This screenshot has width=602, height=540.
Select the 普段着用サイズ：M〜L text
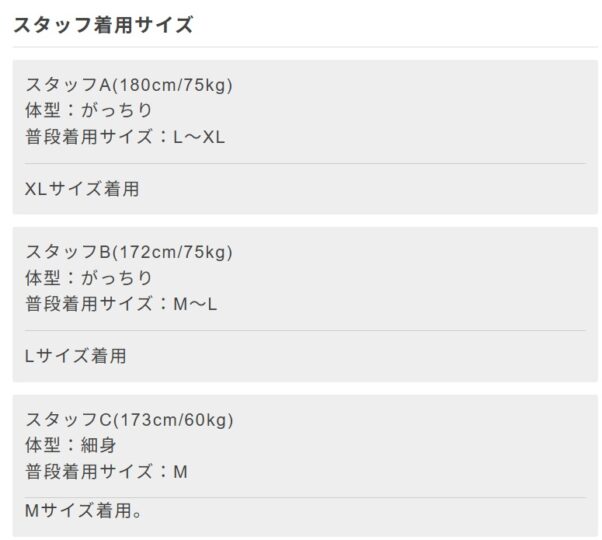click(121, 304)
